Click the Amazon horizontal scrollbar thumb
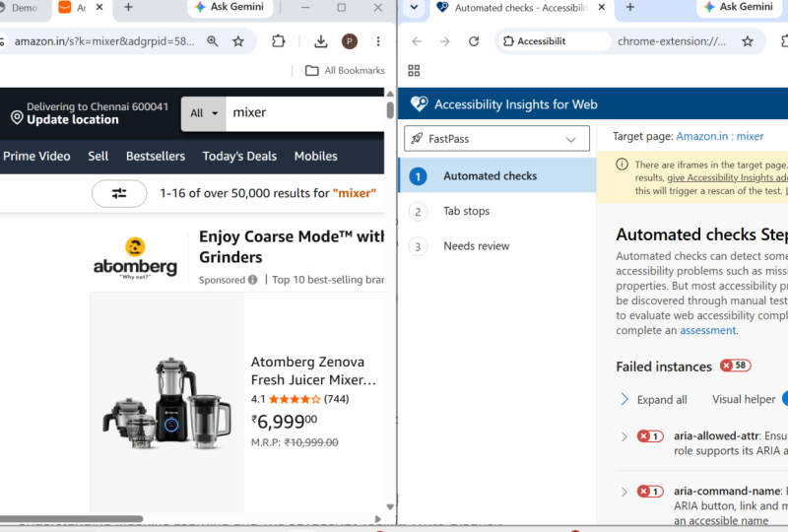The image size is (788, 532). pos(71,519)
